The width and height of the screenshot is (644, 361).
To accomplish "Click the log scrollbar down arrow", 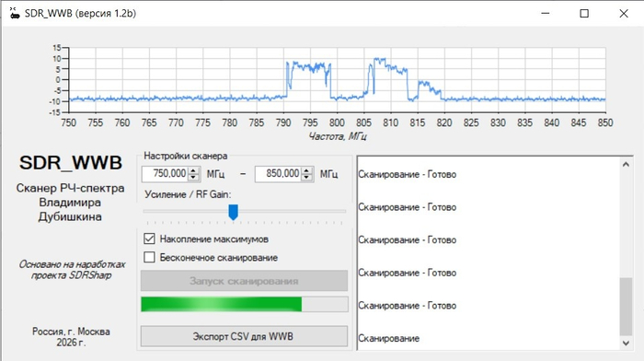I will pos(626,343).
